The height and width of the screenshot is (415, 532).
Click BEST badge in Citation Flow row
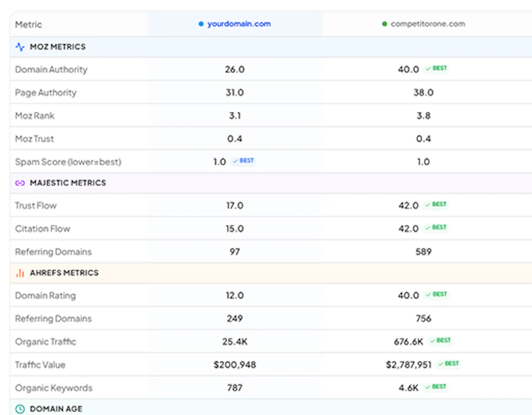click(x=436, y=228)
